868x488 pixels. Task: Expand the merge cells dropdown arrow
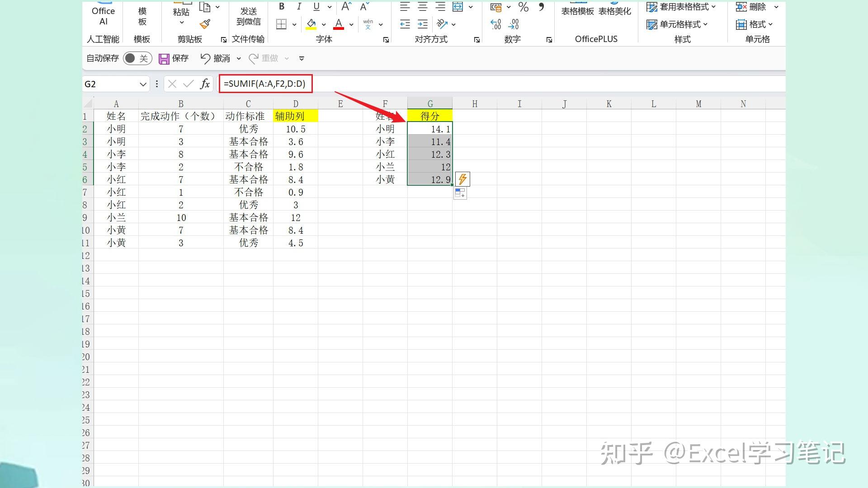(x=471, y=7)
